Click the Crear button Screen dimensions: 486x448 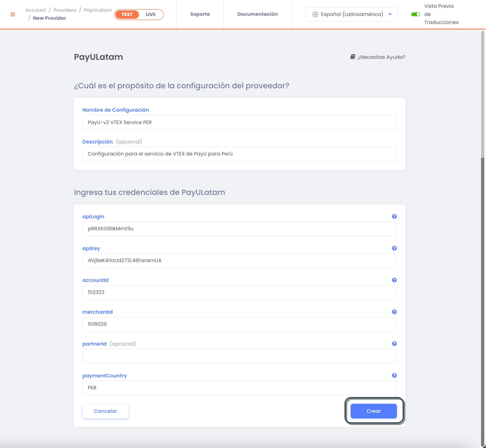click(374, 411)
